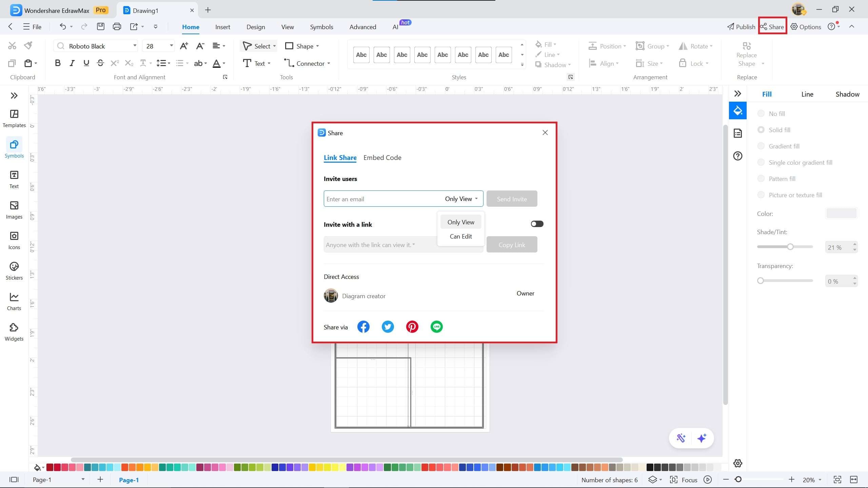Open the Widgets sidebar panel
The width and height of the screenshot is (868, 488).
pos(14,332)
